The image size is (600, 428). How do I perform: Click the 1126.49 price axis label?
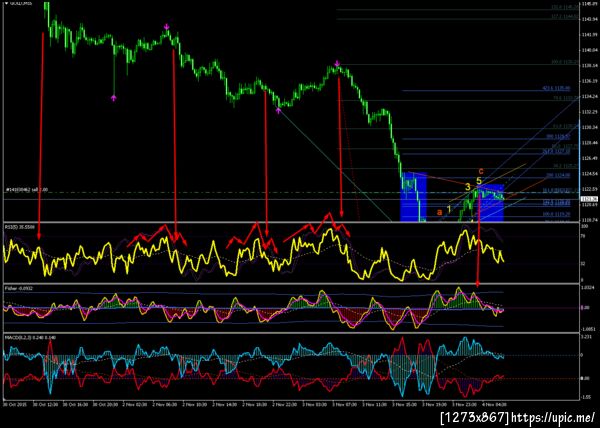(590, 158)
